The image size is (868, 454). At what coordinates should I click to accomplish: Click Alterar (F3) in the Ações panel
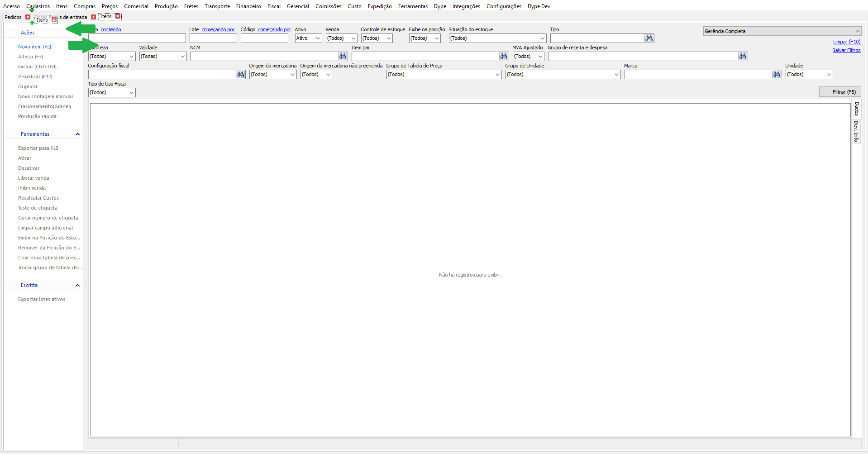(x=30, y=57)
